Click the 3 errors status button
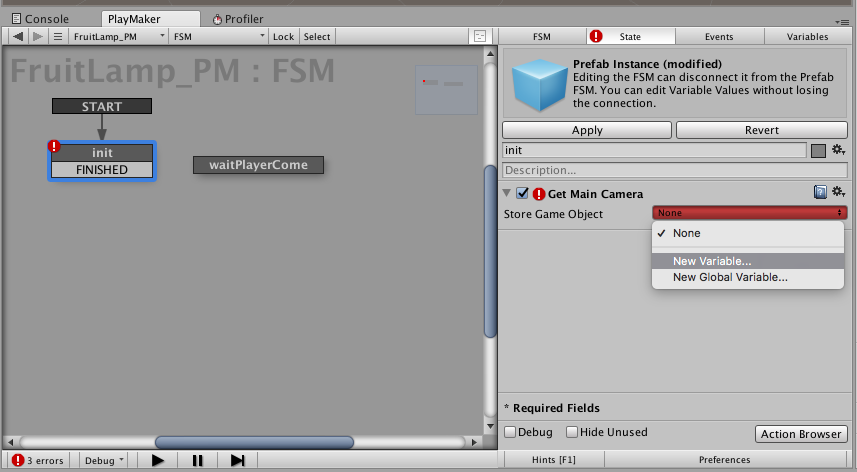857x472 pixels. click(38, 461)
